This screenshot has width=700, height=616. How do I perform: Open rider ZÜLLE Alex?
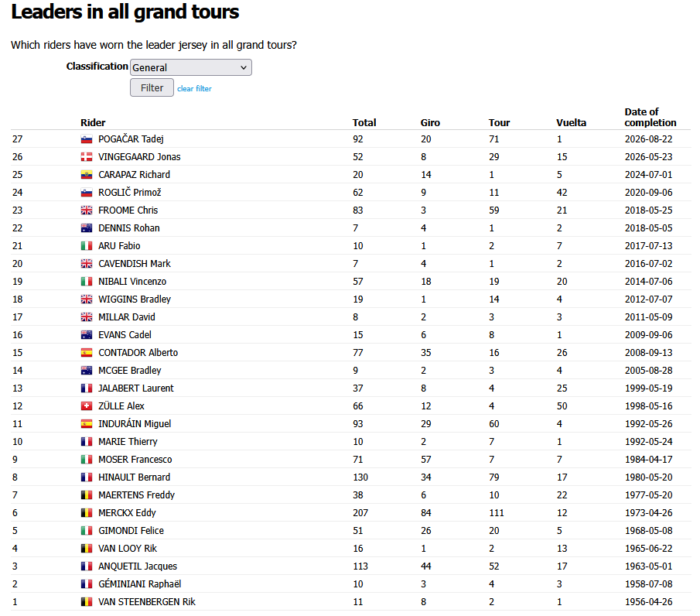pyautogui.click(x=121, y=406)
